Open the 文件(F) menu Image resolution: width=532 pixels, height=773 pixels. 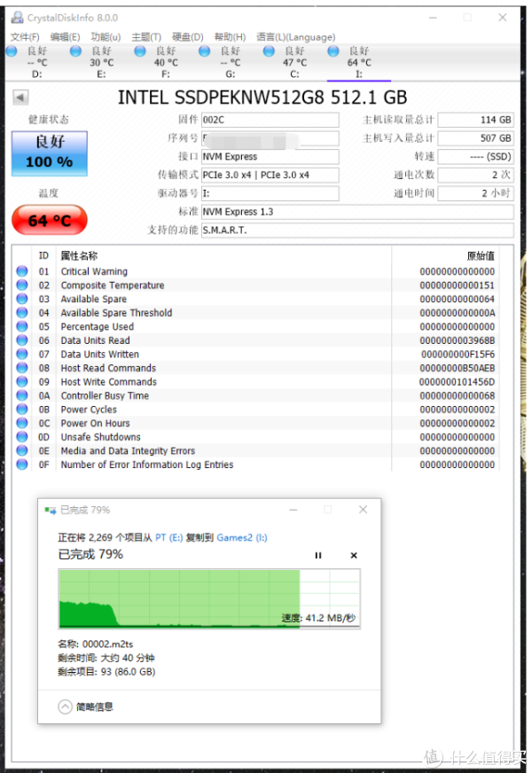pos(25,37)
